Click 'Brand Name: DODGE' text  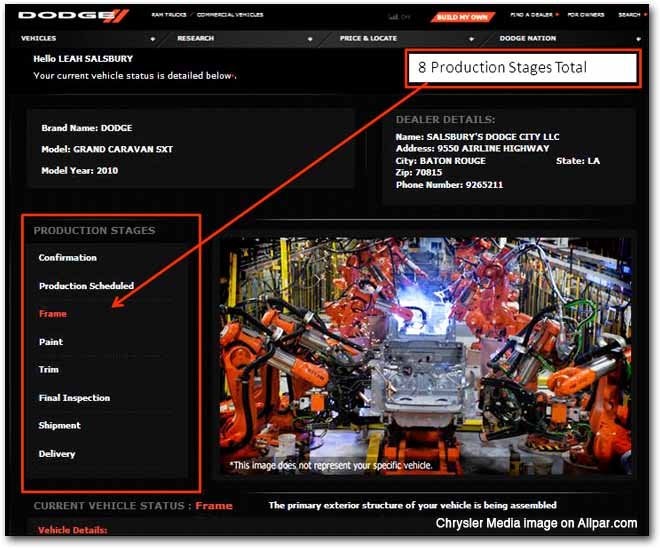click(87, 128)
